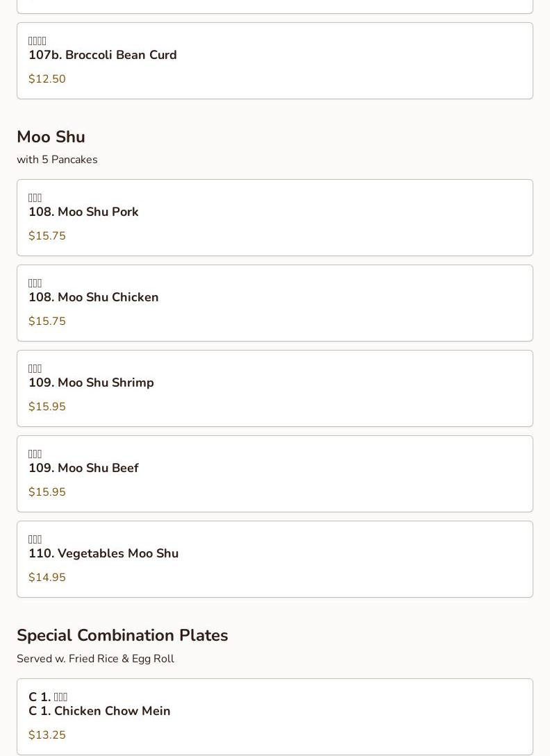Click the Moo Shu section heading
The height and width of the screenshot is (756, 550).
tap(51, 137)
